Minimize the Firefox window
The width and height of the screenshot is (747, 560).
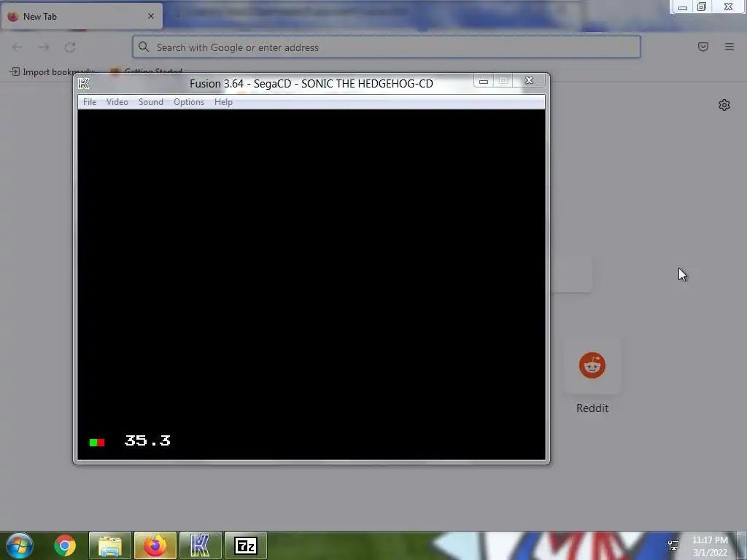click(682, 7)
